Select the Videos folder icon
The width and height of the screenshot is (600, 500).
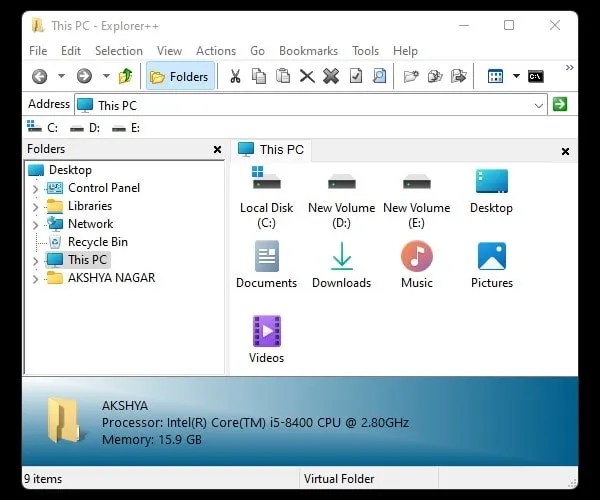pyautogui.click(x=266, y=340)
